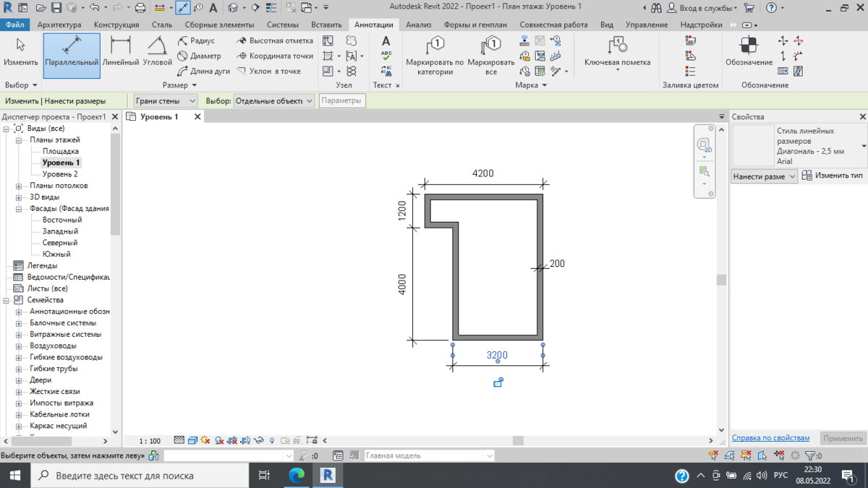Click the large Обозначение symbol tool
868x488 pixels.
point(749,51)
